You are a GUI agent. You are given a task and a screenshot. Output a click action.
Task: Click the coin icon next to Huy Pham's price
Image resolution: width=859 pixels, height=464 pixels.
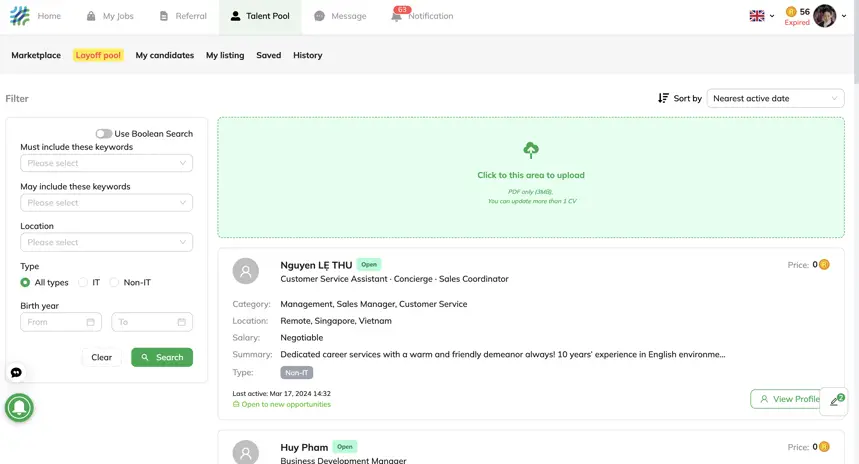824,447
